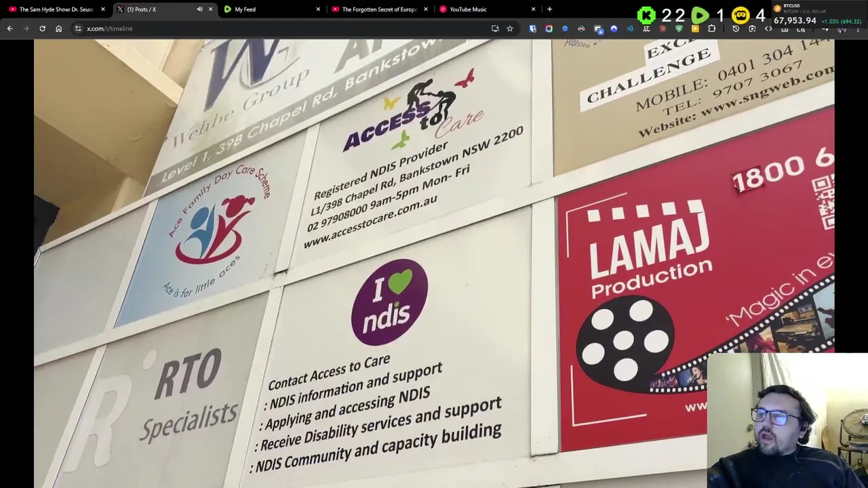Click the green Kick viewer count icon
Screen dimensions: 868x488
click(646, 15)
